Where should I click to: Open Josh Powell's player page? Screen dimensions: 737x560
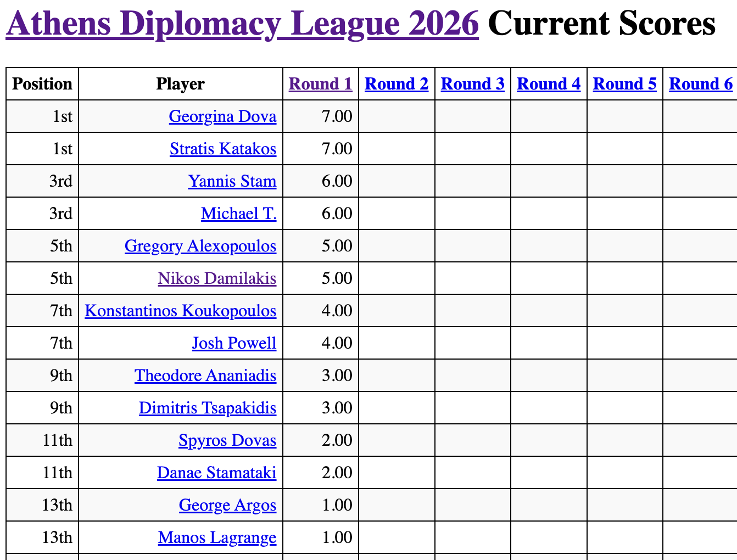pyautogui.click(x=234, y=343)
